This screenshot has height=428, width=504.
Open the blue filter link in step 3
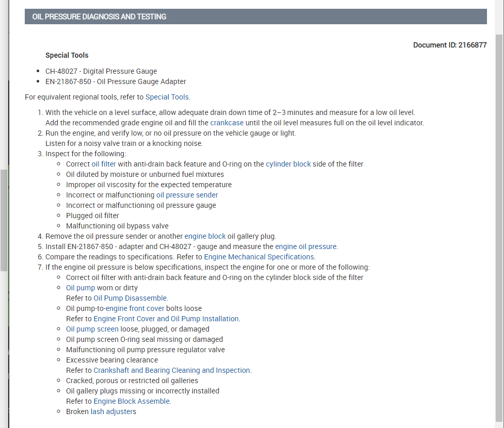[x=108, y=164]
